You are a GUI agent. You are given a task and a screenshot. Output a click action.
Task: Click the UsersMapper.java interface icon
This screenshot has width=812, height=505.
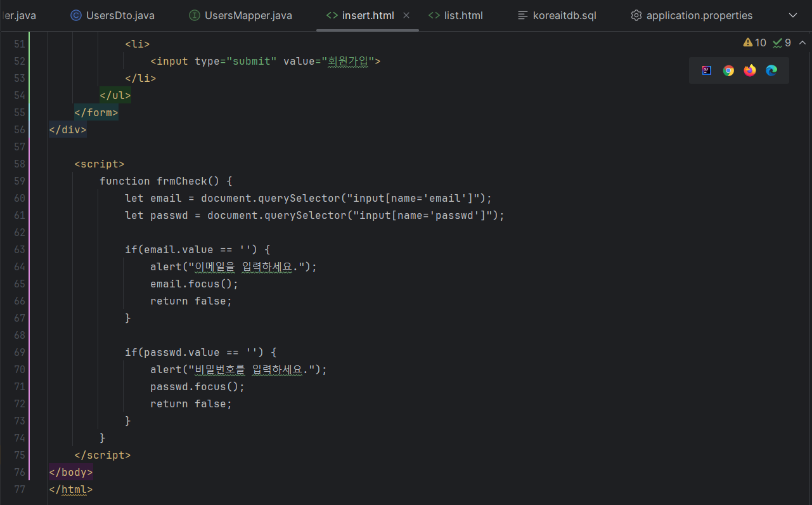click(x=195, y=15)
